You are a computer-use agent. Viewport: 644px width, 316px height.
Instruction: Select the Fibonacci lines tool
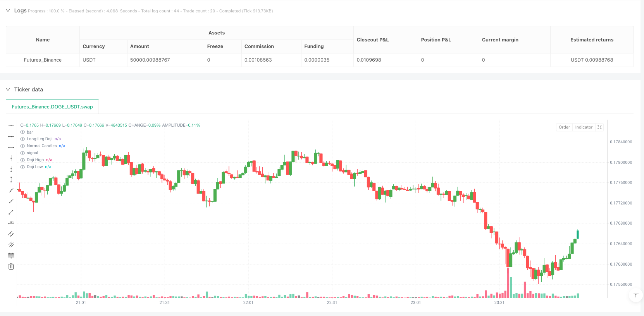pyautogui.click(x=11, y=256)
